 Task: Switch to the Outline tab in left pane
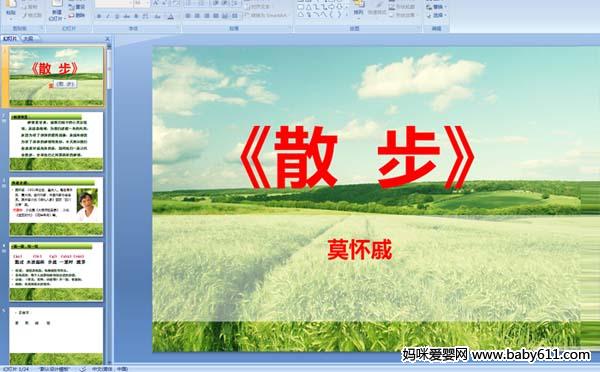point(28,38)
